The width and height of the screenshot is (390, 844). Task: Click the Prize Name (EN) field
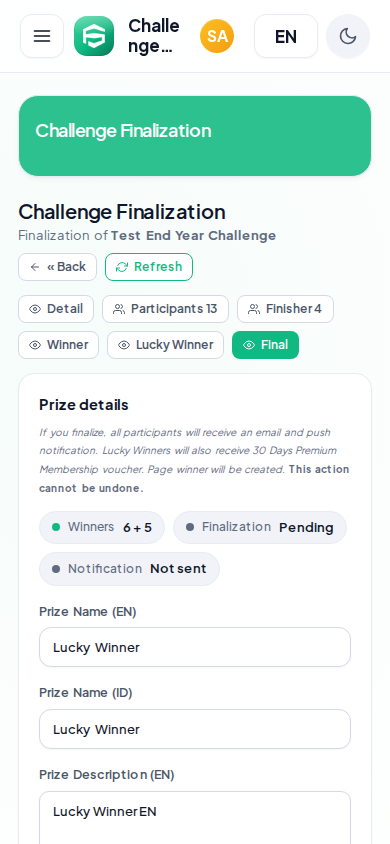195,647
